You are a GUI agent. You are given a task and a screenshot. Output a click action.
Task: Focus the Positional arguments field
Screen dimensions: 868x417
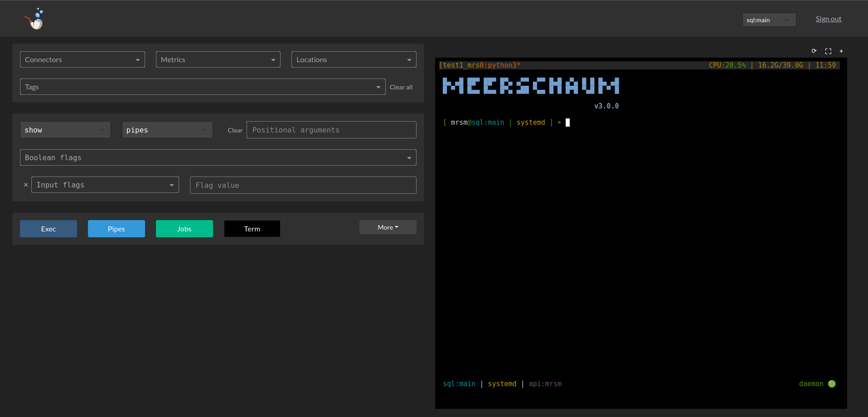pos(331,130)
